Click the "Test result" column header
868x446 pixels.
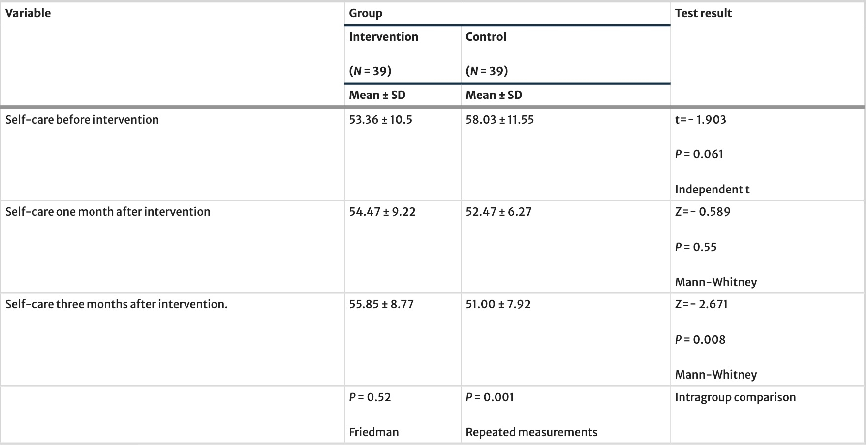click(703, 13)
